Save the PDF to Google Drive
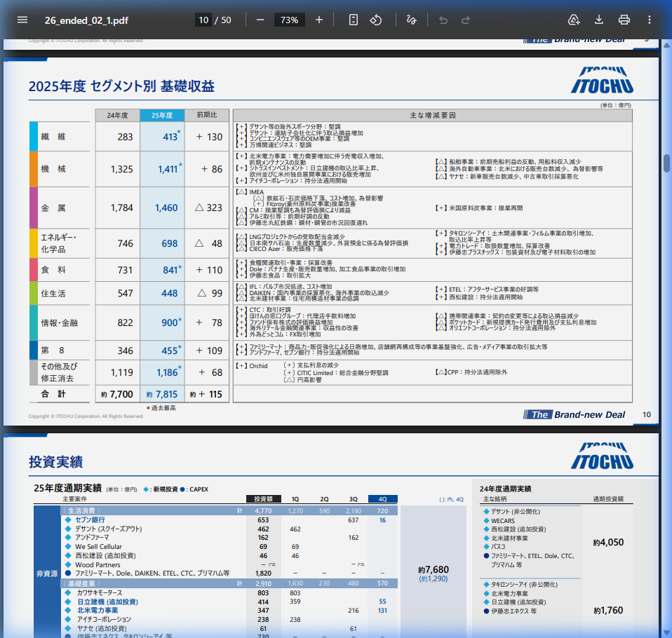Image resolution: width=672 pixels, height=638 pixels. pyautogui.click(x=574, y=20)
